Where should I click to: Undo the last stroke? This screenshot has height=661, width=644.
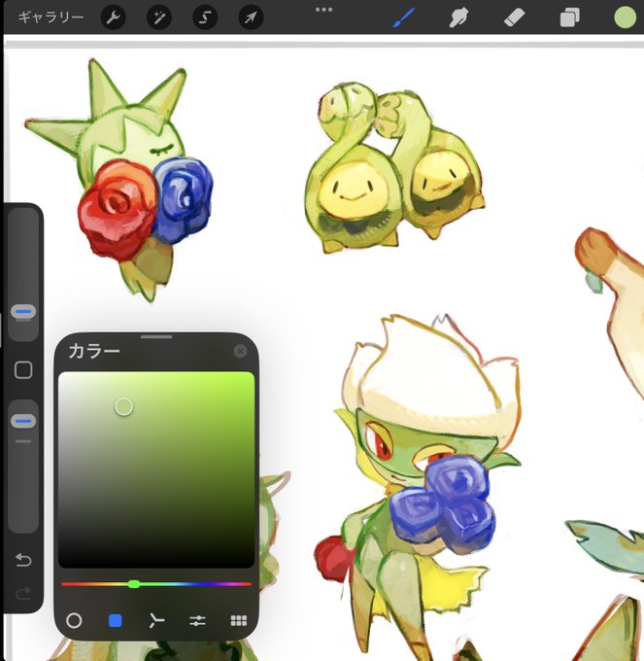[23, 560]
